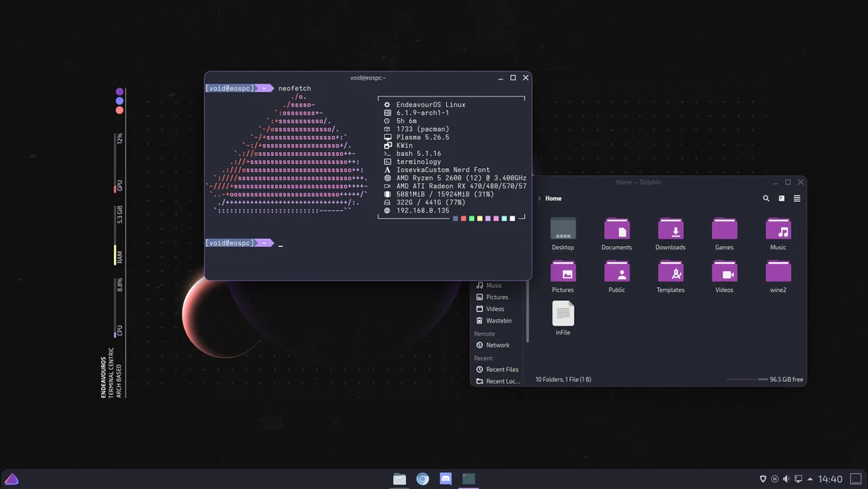The width and height of the screenshot is (868, 489).
Task: Open the terminal icon from the taskbar
Action: point(469,478)
